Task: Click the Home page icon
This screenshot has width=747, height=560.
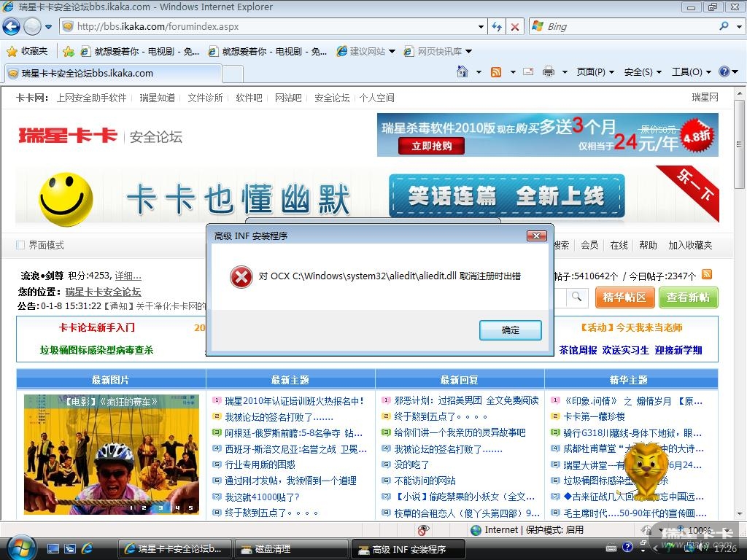Action: pyautogui.click(x=462, y=72)
